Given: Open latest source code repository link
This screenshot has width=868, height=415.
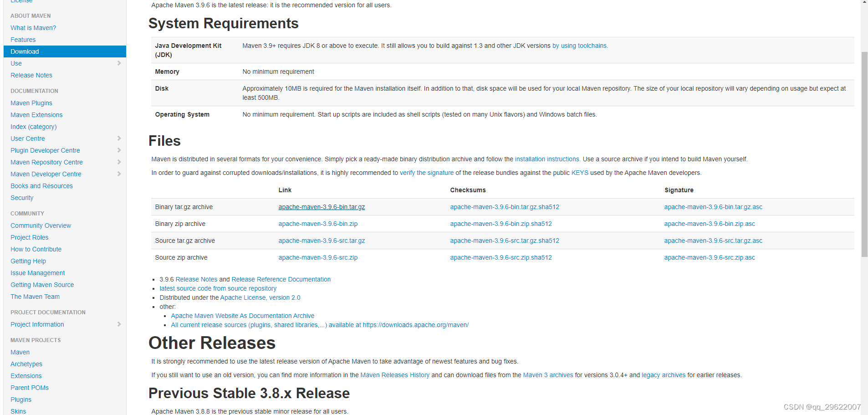Looking at the screenshot, I should [218, 288].
